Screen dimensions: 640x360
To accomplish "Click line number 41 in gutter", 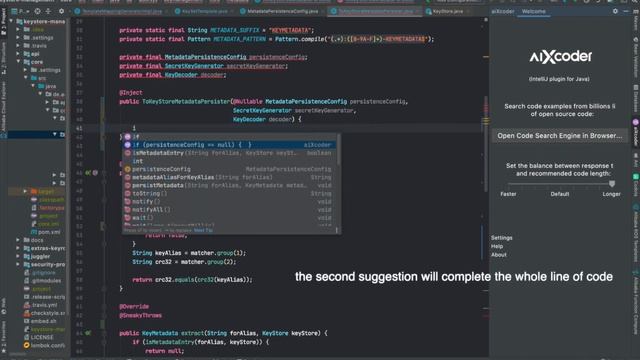I will pos(79,128).
